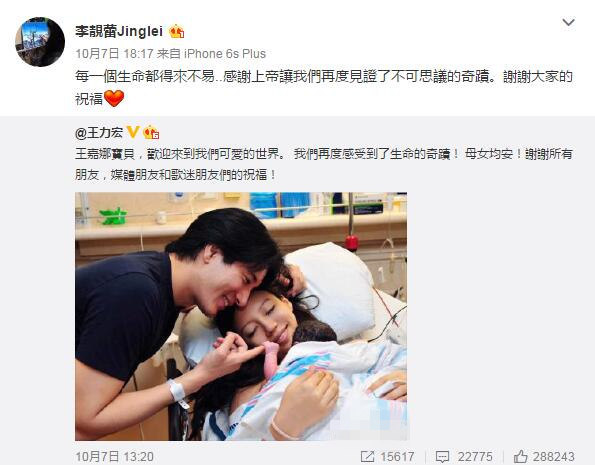Open the 15617 reposts count
The image size is (595, 465).
click(x=397, y=456)
